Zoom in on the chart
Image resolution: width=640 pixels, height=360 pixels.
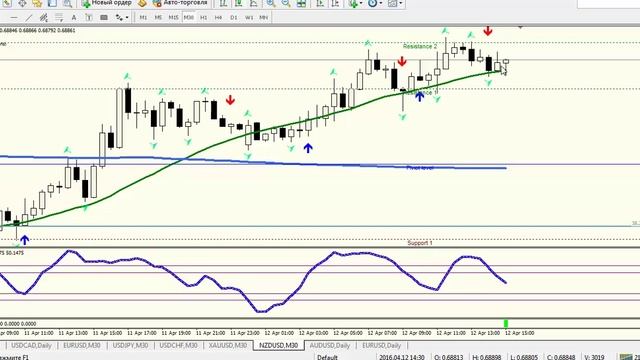click(271, 3)
